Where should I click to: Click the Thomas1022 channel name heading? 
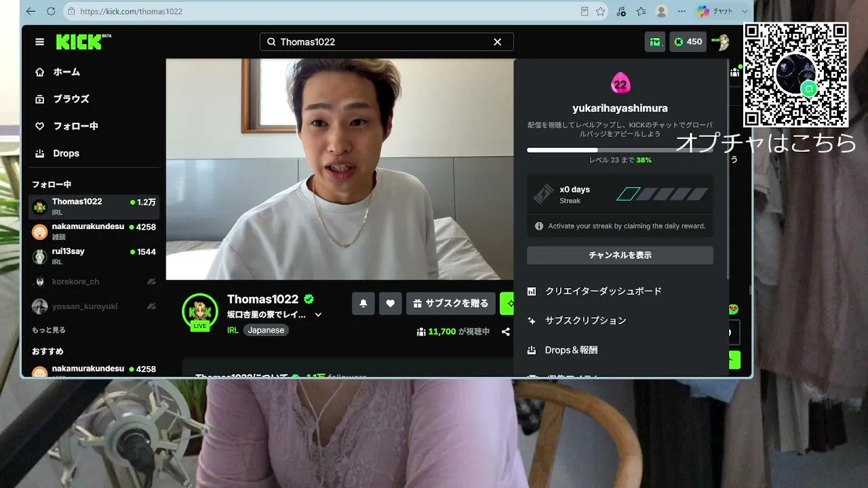coord(263,299)
